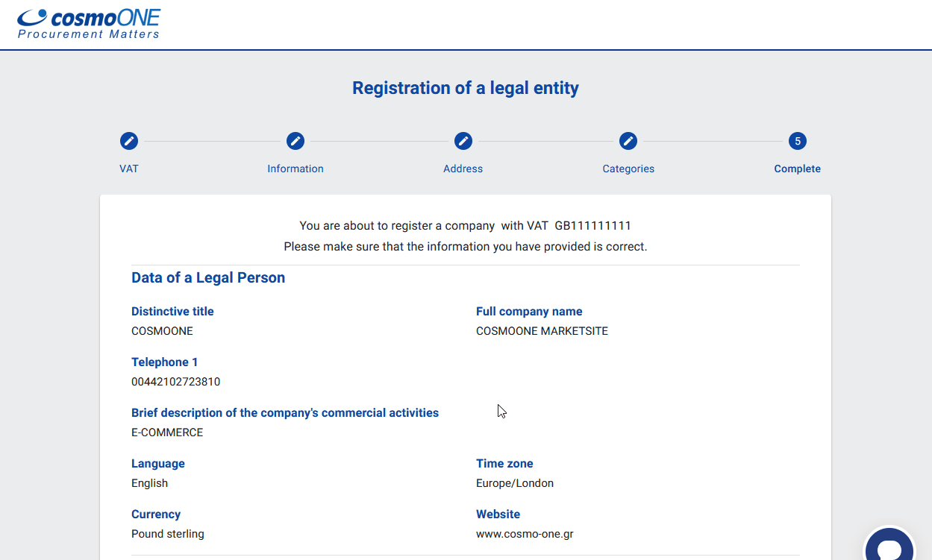Click the COSMOONE MARKETSITE company name
This screenshot has height=560, width=932.
pyautogui.click(x=542, y=331)
